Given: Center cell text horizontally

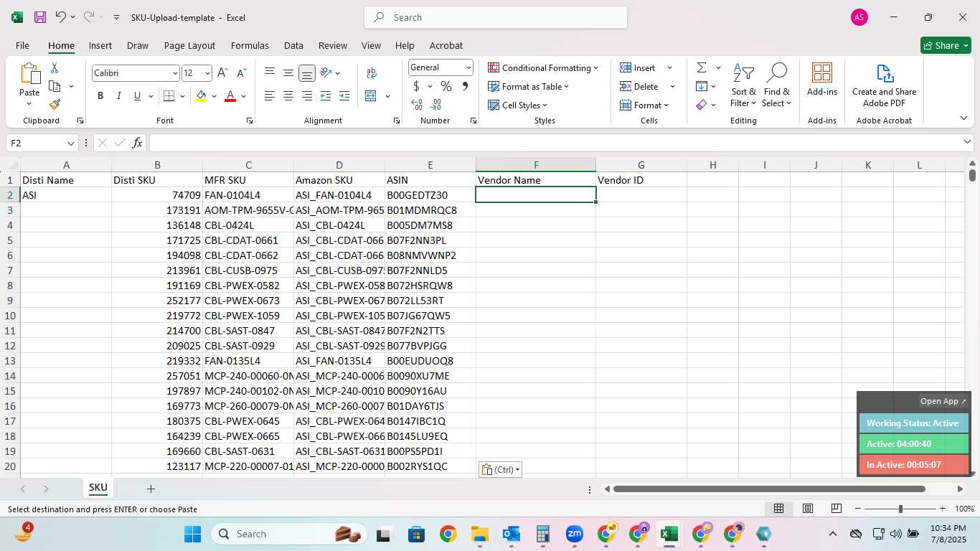Looking at the screenshot, I should tap(288, 95).
